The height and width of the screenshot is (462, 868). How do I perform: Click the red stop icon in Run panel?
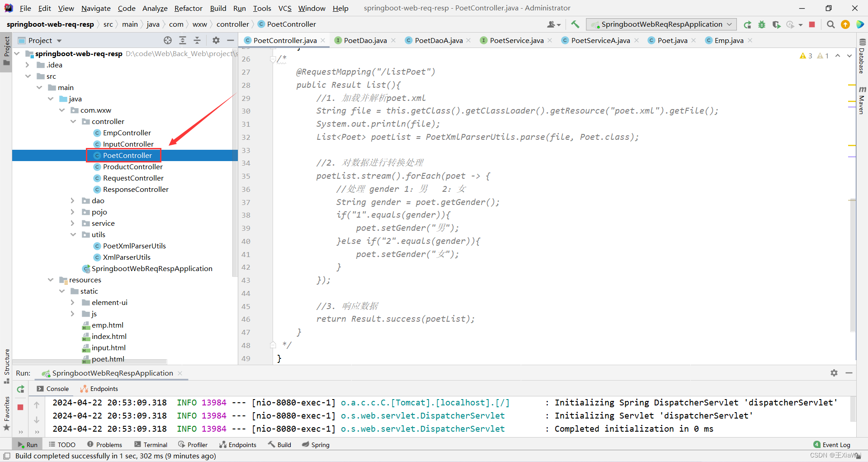point(20,407)
